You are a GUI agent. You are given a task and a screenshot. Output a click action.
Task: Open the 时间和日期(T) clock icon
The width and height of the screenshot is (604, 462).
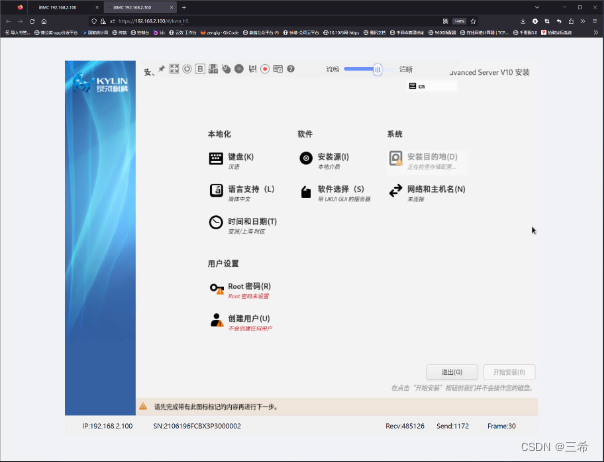click(215, 222)
